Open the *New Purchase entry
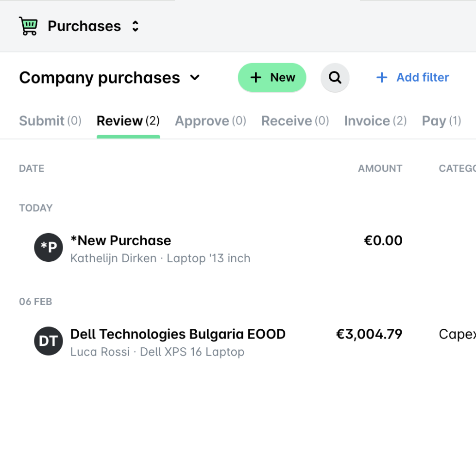Viewport: 476px width, 476px height. tap(121, 240)
